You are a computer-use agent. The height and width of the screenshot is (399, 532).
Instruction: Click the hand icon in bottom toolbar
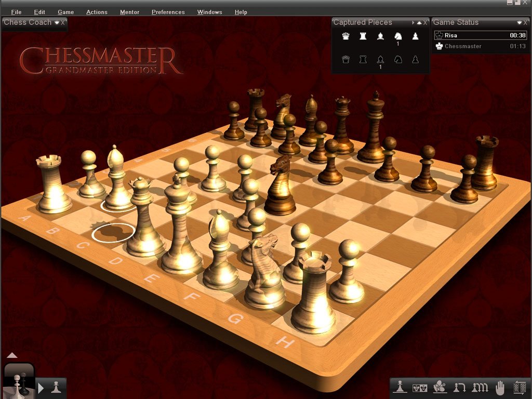click(500, 387)
